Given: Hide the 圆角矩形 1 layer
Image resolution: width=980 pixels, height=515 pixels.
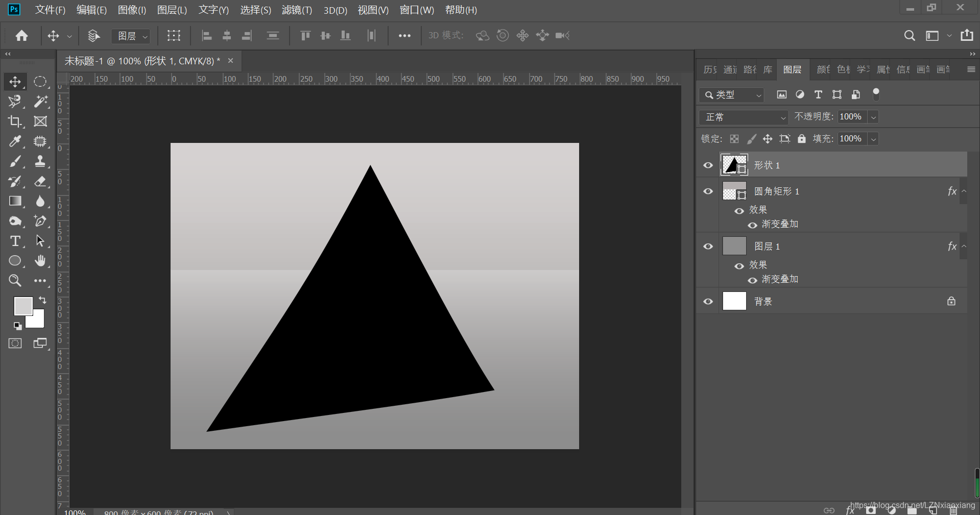Looking at the screenshot, I should click(708, 191).
